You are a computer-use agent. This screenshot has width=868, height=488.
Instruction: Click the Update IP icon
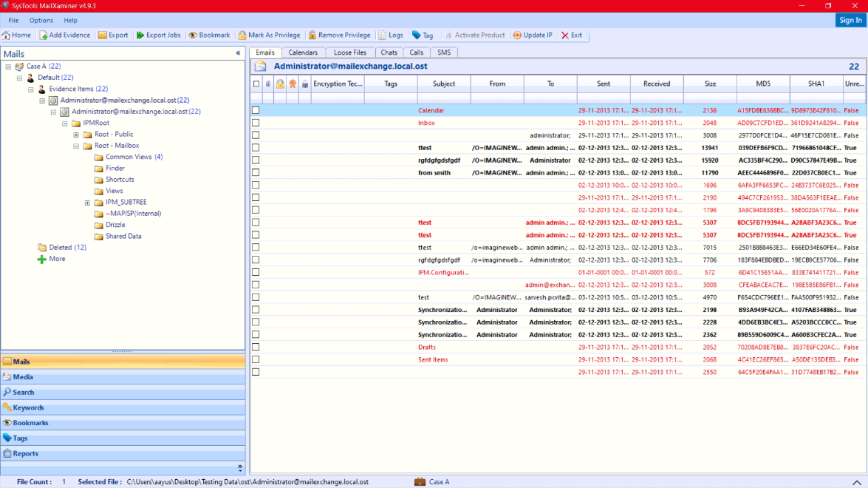tap(517, 35)
